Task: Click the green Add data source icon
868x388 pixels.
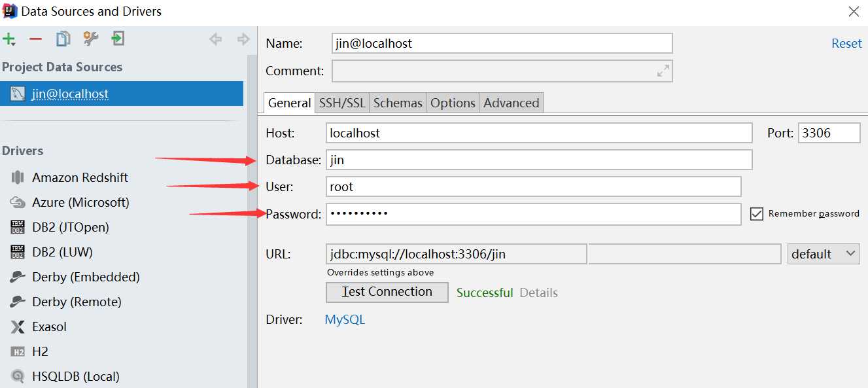Action: coord(9,39)
